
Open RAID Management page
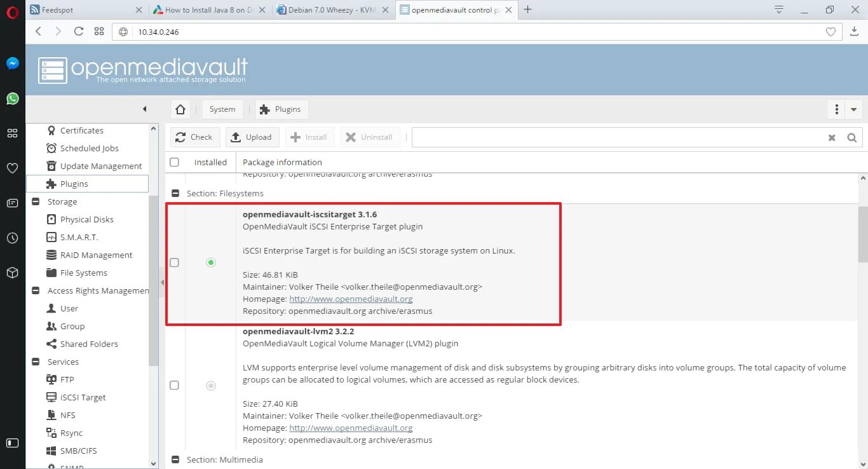click(x=96, y=255)
